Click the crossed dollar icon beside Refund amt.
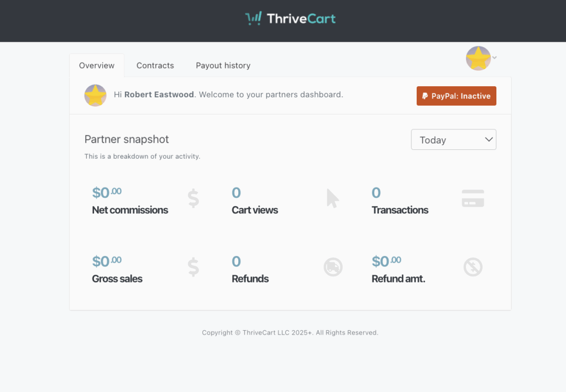Image resolution: width=566 pixels, height=392 pixels. click(473, 267)
